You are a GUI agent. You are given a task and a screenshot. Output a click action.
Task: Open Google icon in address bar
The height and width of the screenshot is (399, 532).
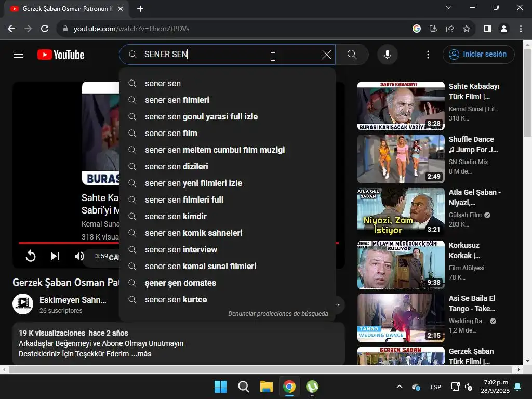(x=416, y=29)
